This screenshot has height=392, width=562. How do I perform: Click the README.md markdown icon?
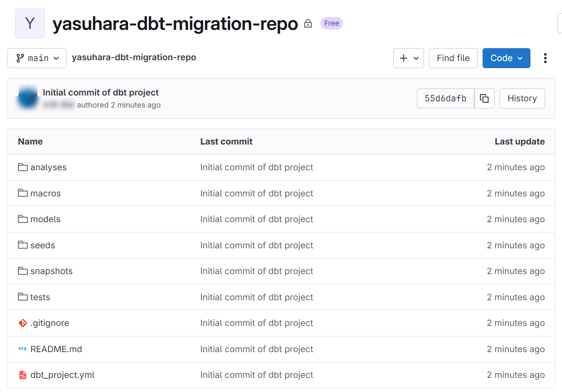[23, 349]
